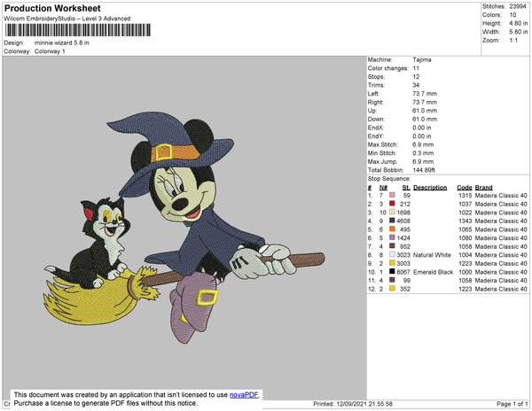Click the 'Colorway 1' value

50,51
